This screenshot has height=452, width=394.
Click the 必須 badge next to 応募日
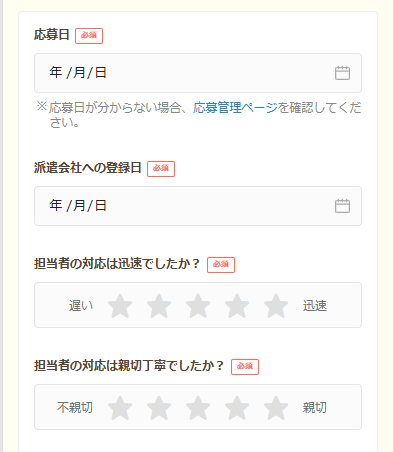(89, 36)
